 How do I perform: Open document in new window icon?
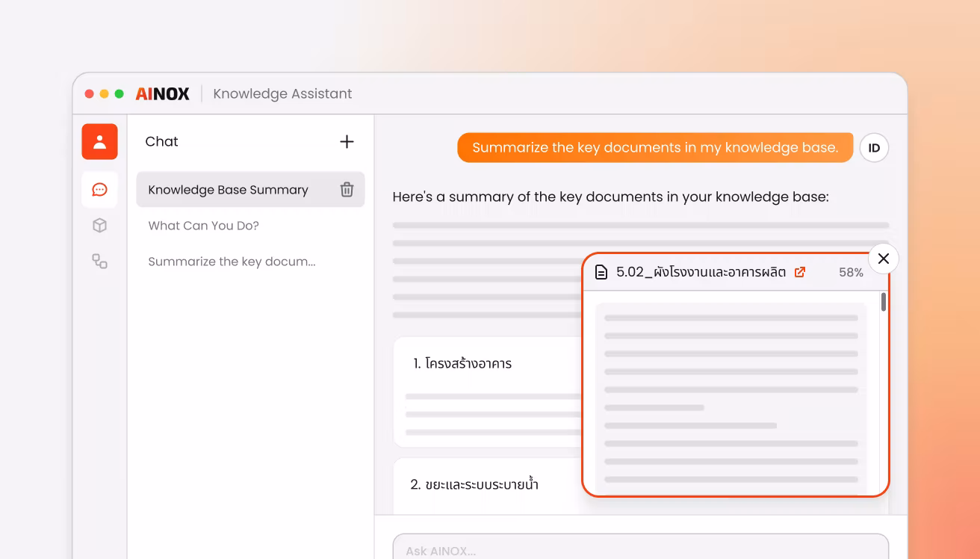click(x=800, y=272)
